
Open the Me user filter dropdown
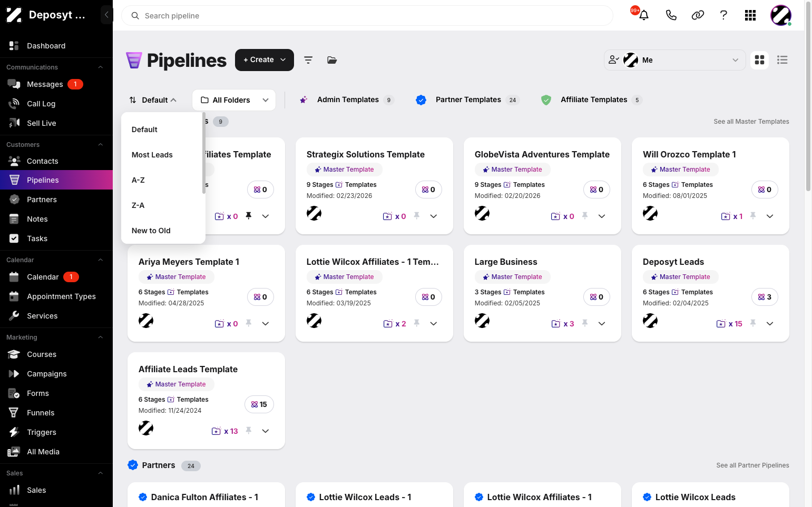point(674,60)
